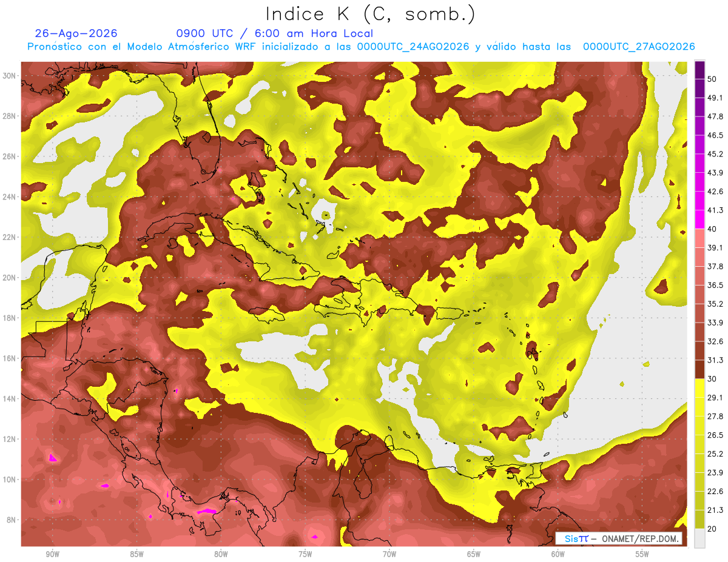Click the model start time '0000UTC_24AGO2026'

[x=413, y=47]
